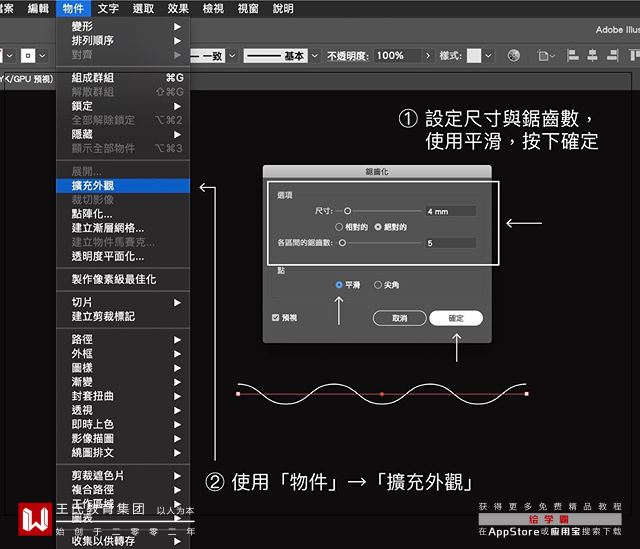Choose 擴充外觀 from the menu
This screenshot has height=549, width=640.
[123, 186]
